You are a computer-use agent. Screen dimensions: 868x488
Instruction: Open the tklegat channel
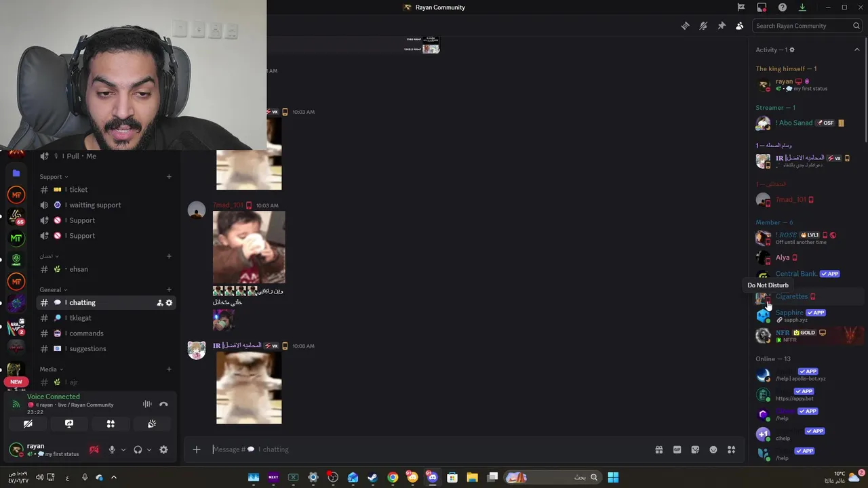tap(106, 318)
